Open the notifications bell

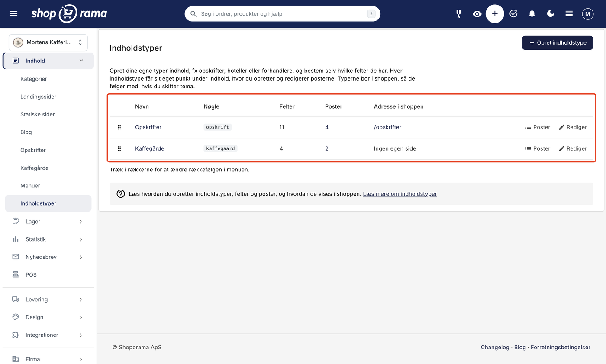pyautogui.click(x=532, y=14)
